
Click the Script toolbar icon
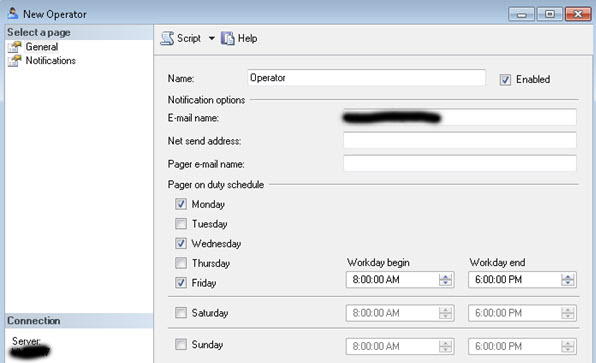point(167,38)
